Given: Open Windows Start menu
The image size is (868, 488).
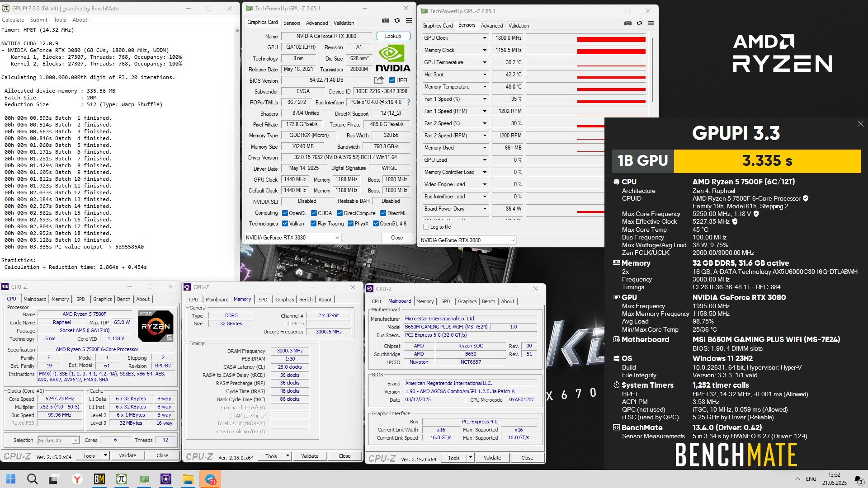Looking at the screenshot, I should (x=11, y=479).
